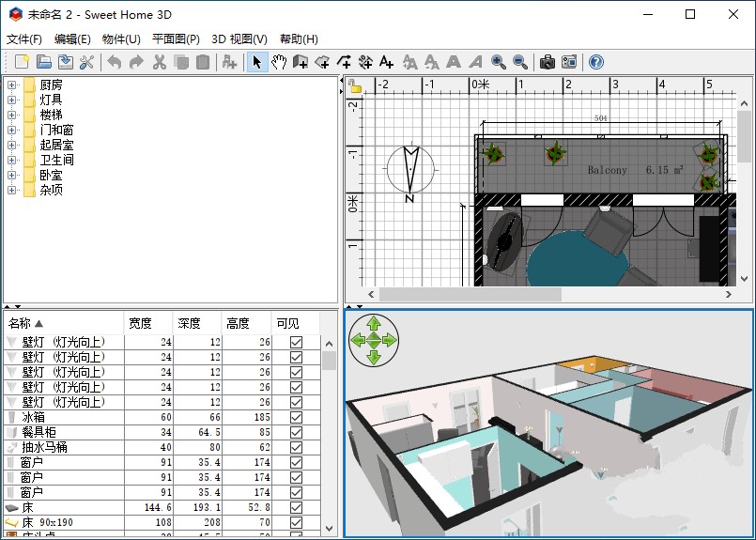Toggle italic text style
756x540 pixels.
coord(475,62)
